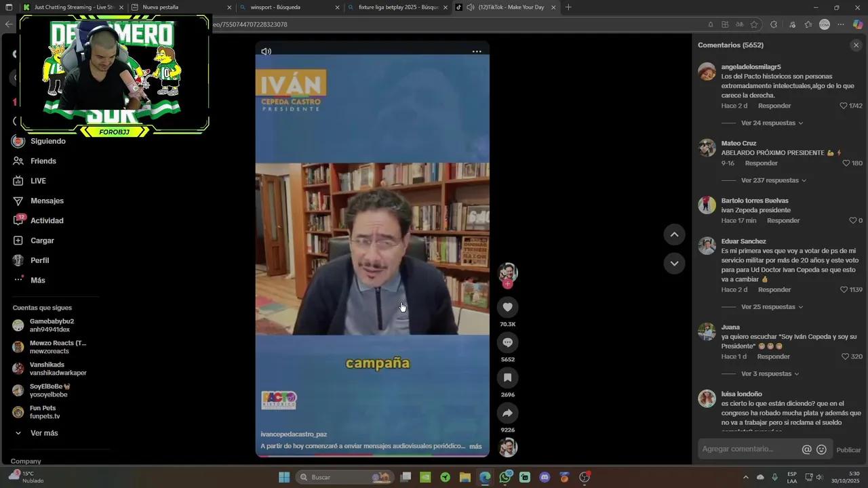868x488 pixels.
Task: Like the video with heart icon
Action: (x=507, y=307)
